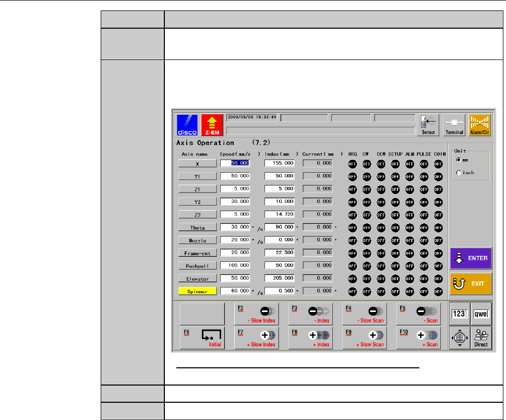Click the Z1 index field
The image size is (506, 420).
coord(280,188)
